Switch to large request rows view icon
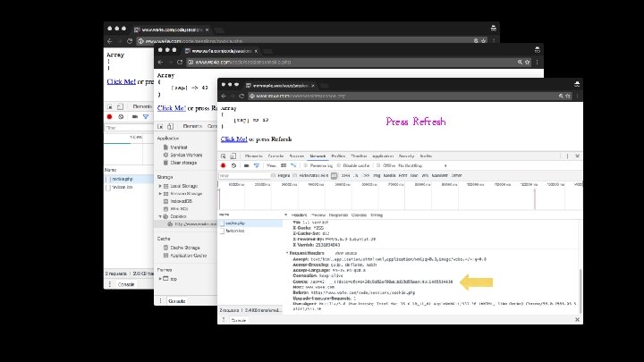 (284, 166)
